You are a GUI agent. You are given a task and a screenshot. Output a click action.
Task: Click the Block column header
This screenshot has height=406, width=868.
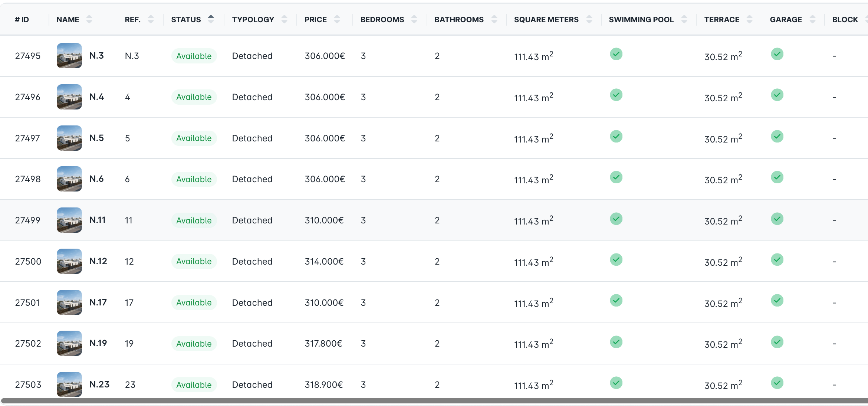click(x=845, y=20)
